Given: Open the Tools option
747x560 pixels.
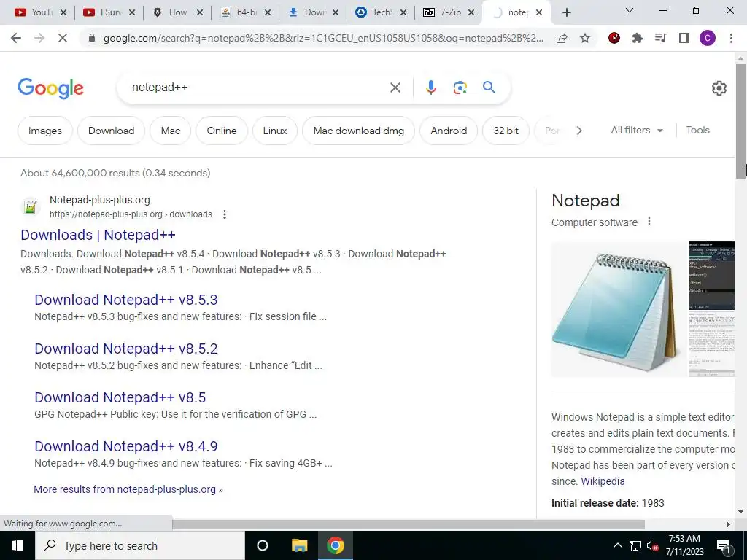Looking at the screenshot, I should 697,130.
